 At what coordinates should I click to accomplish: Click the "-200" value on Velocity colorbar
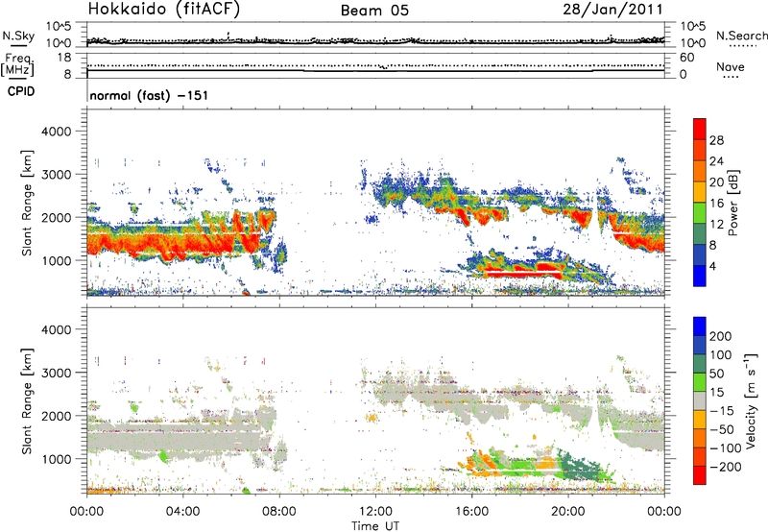tap(725, 467)
